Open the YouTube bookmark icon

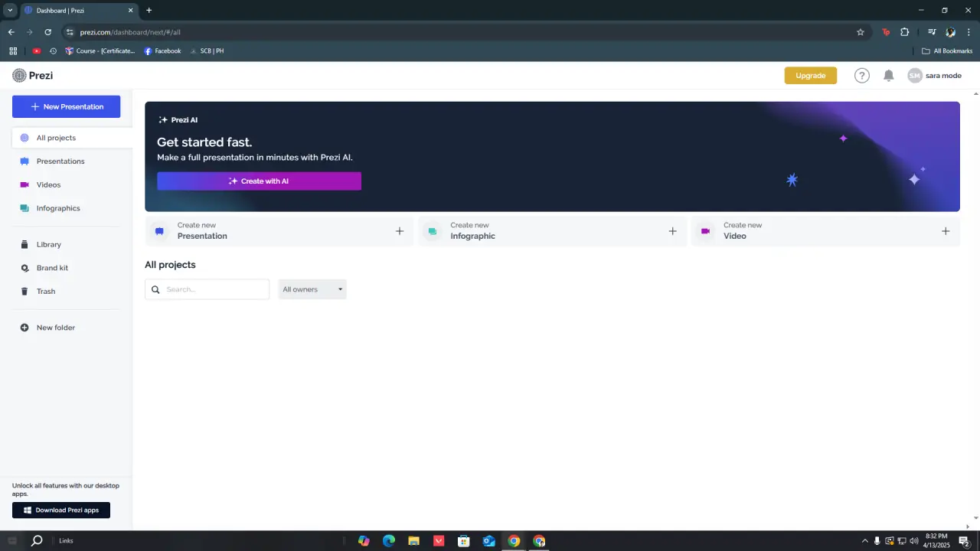[x=37, y=51]
